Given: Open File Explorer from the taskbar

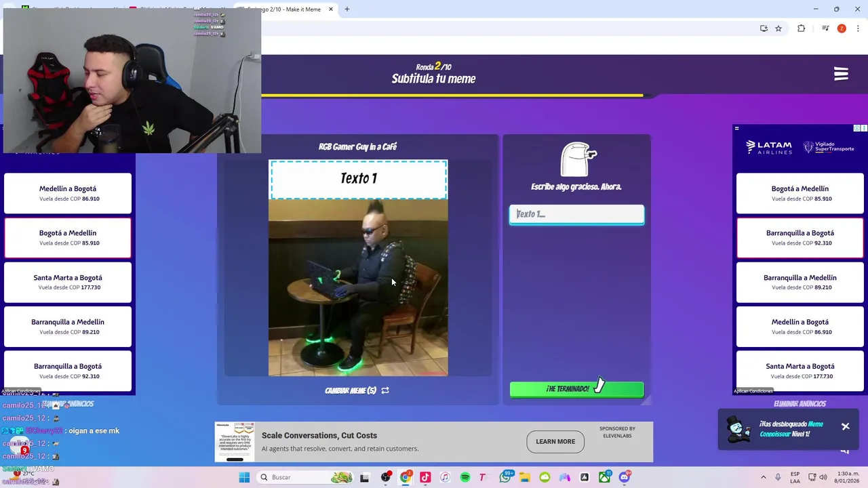Looking at the screenshot, I should tap(525, 477).
